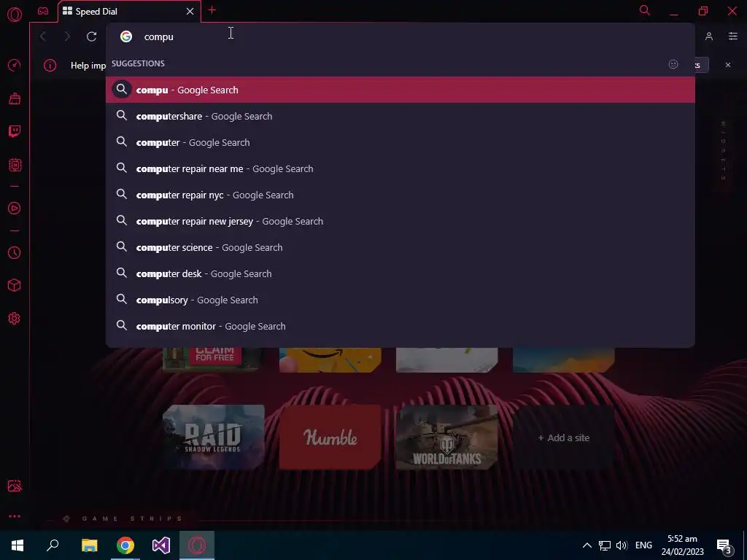
Task: Close the Speed Dial tab
Action: [190, 12]
